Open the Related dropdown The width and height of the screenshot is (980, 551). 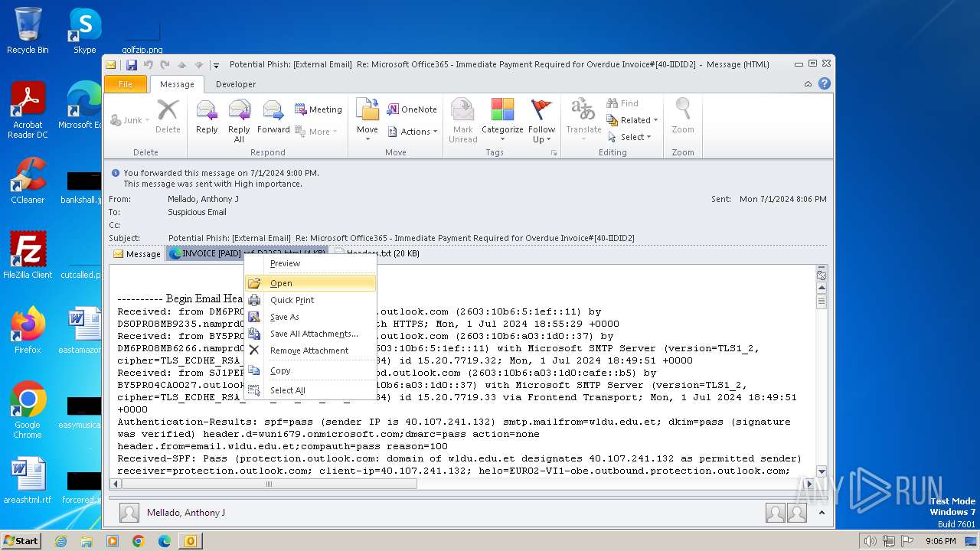pyautogui.click(x=632, y=120)
